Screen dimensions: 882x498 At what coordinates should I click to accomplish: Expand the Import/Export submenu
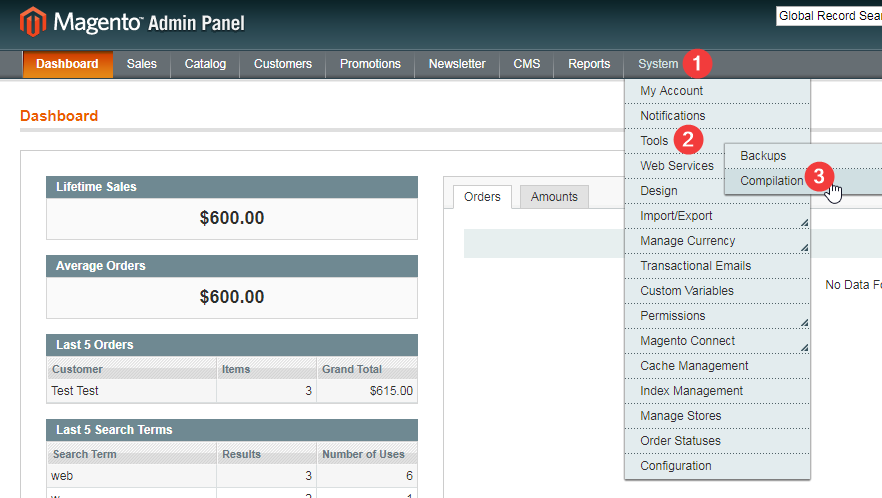717,216
